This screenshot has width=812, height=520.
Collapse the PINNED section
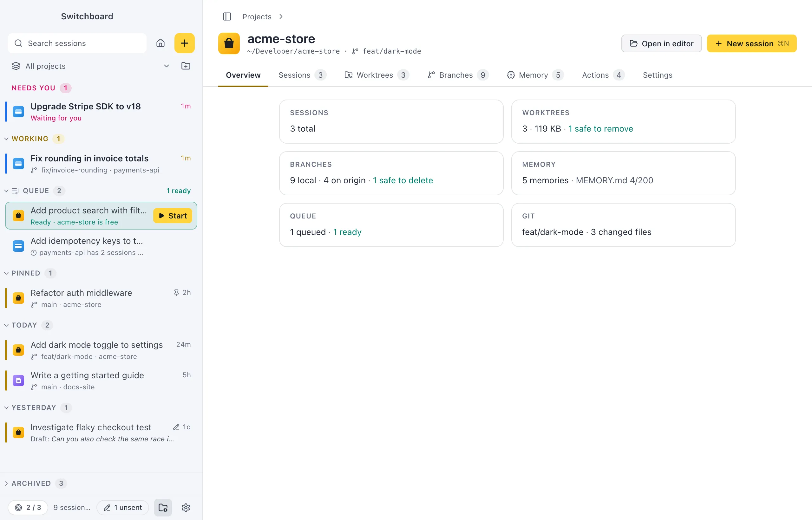[6, 273]
